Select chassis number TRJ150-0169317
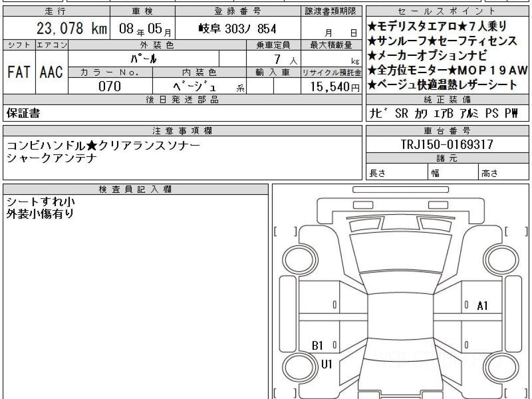Screen dimensions: 532x399 (x=447, y=145)
